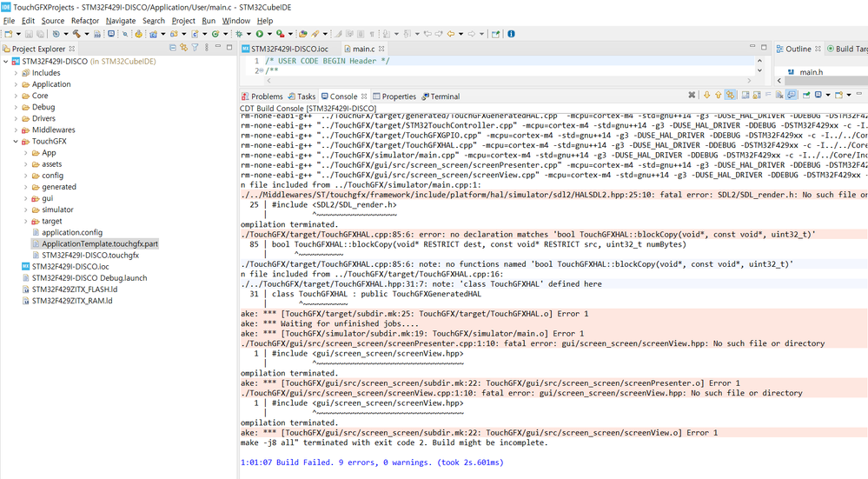Click the Save icon in the toolbar
The width and height of the screenshot is (868, 479).
[29, 34]
